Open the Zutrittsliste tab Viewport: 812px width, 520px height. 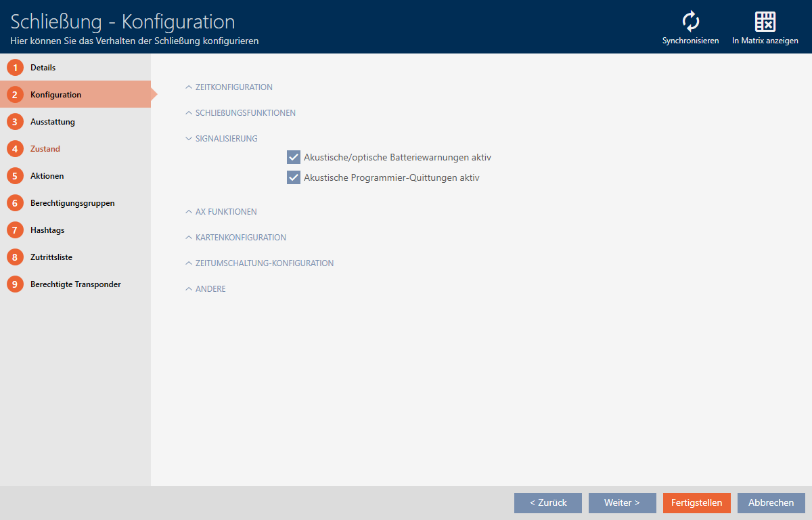coord(51,257)
